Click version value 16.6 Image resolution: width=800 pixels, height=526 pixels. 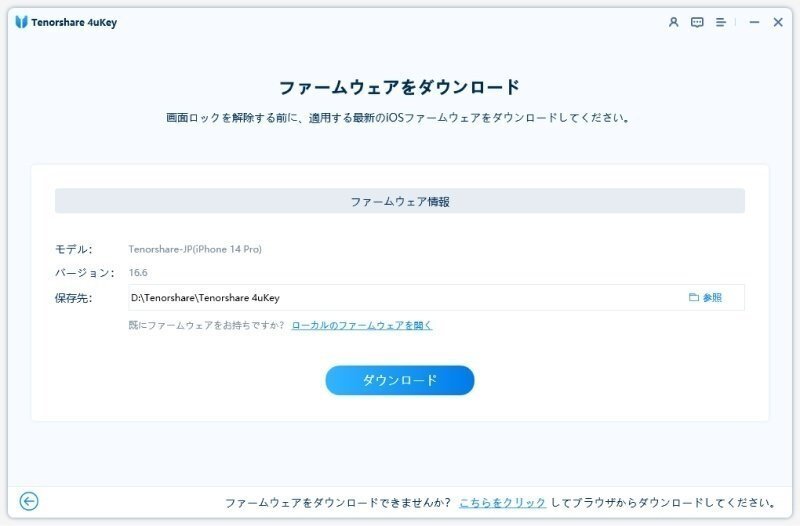pyautogui.click(x=138, y=272)
